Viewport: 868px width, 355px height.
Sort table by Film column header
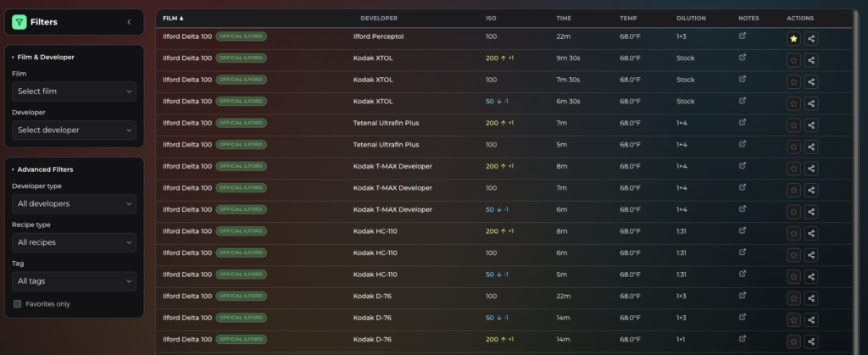(x=173, y=18)
